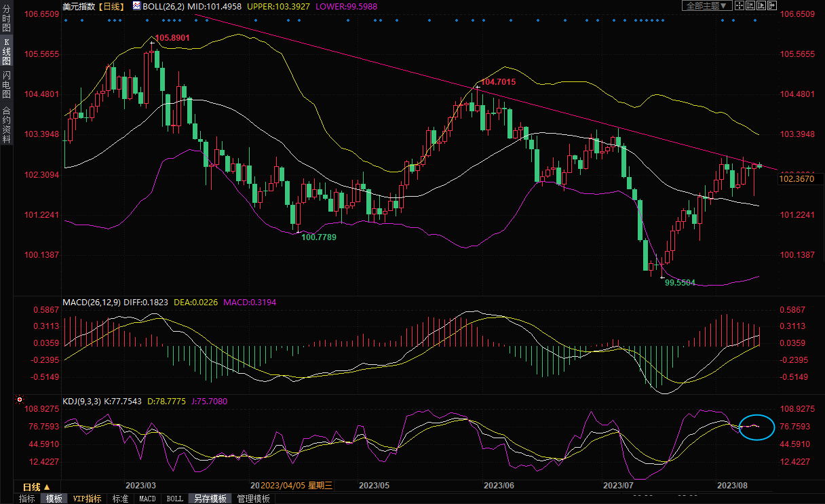Open the 合约资料 side tab

coord(6,124)
